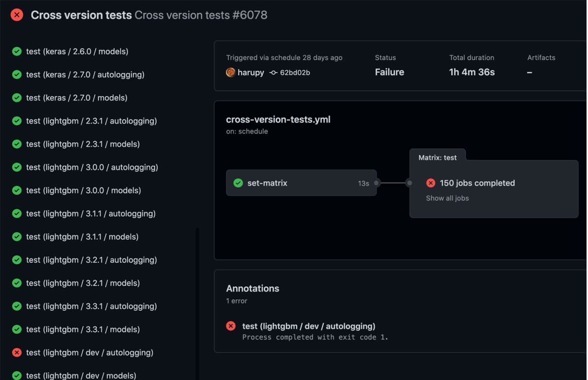The height and width of the screenshot is (380, 588).
Task: Click harupy's avatar image
Action: 231,73
